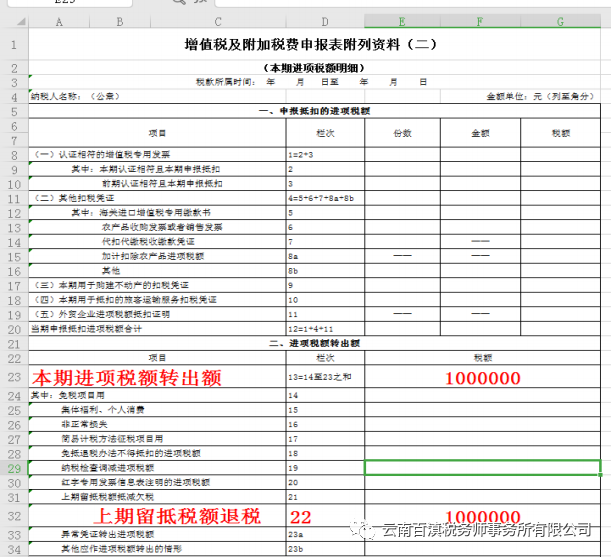Viewport: 611px width, 557px height.
Task: Click the formula cell 4=5+6+7+8a+8b
Action: click(x=325, y=198)
